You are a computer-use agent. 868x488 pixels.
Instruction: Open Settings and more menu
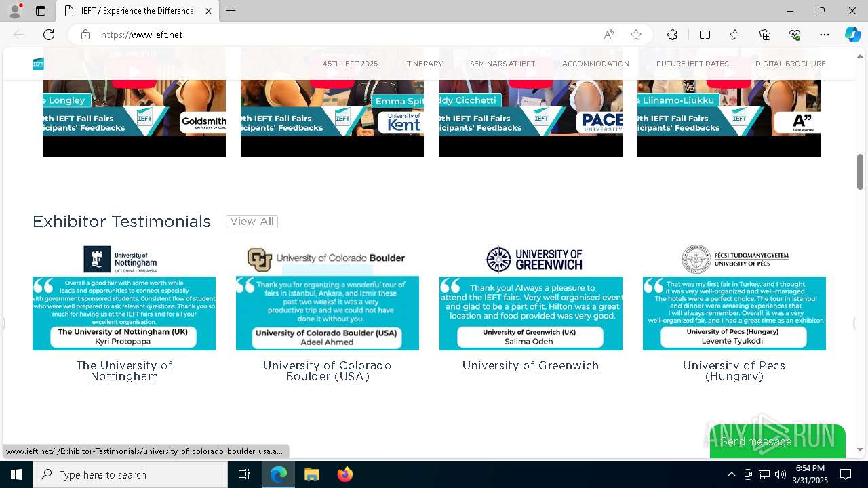pos(825,35)
